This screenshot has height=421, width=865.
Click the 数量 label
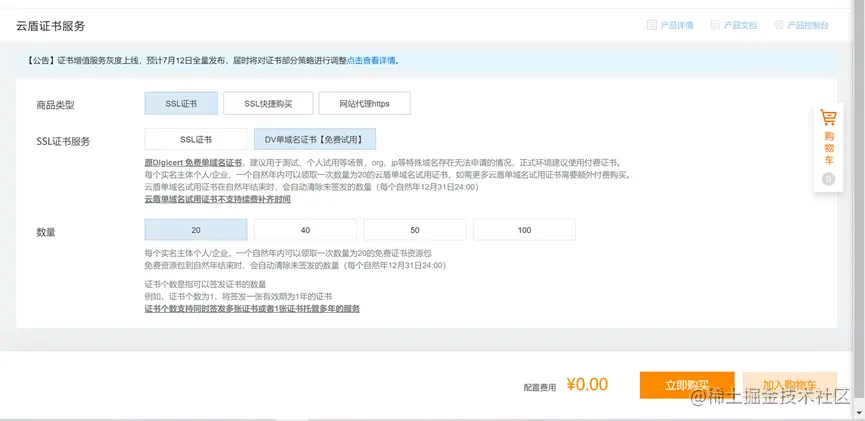(46, 232)
